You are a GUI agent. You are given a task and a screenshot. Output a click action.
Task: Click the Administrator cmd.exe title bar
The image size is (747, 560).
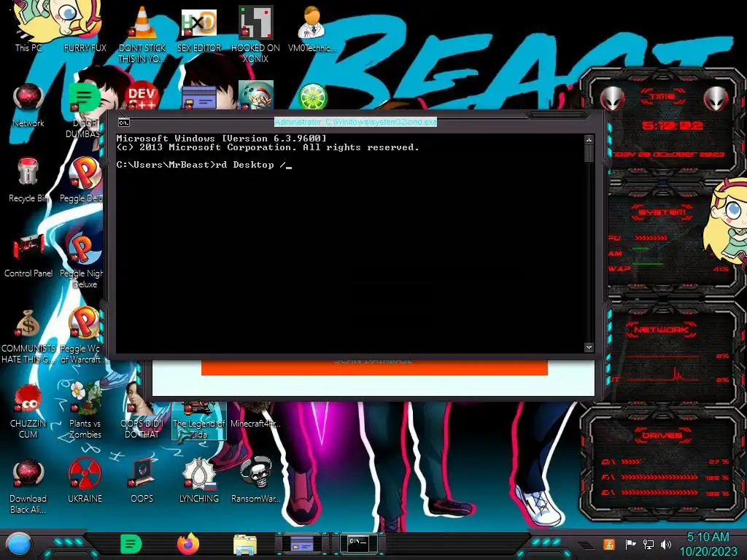pyautogui.click(x=355, y=122)
